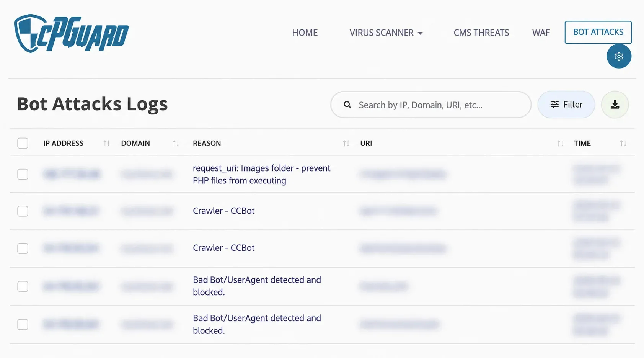Expand the Virus Scanner dropdown menu
This screenshot has width=644, height=358.
(386, 33)
